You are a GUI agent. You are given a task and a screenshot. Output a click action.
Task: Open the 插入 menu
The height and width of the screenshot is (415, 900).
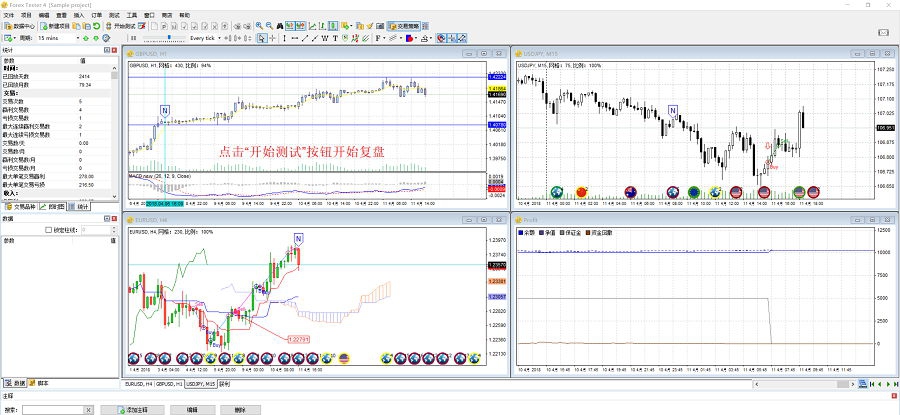coord(79,14)
